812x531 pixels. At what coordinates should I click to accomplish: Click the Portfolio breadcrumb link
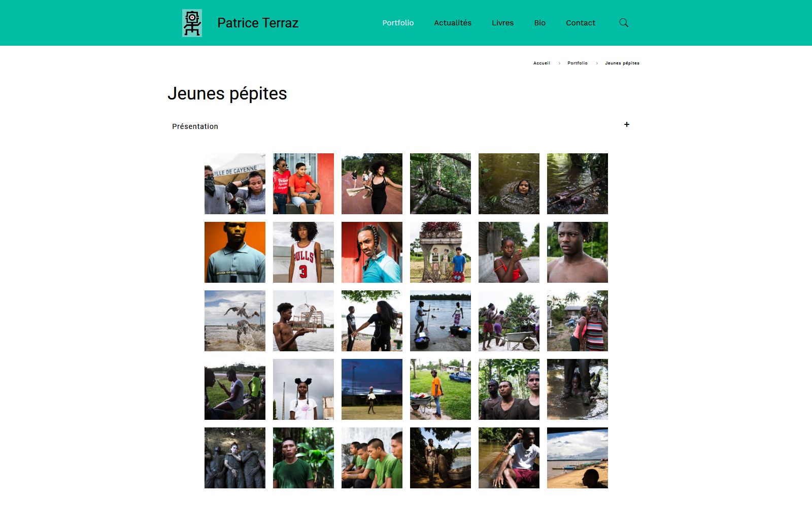[578, 63]
